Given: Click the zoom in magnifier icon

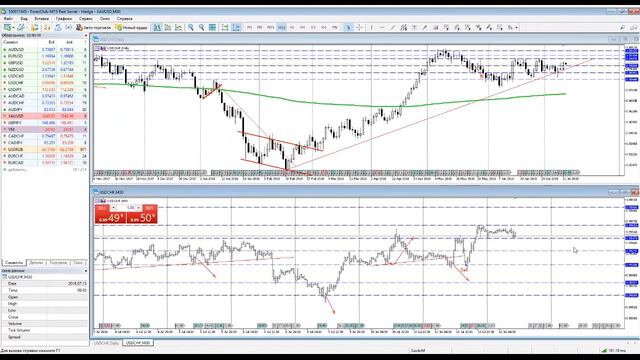Looking at the screenshot, I should pyautogui.click(x=191, y=27).
